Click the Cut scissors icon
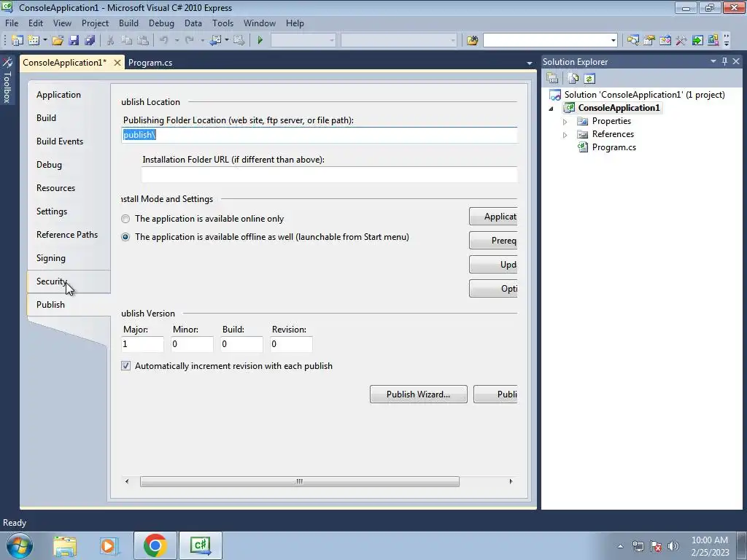 tap(111, 40)
